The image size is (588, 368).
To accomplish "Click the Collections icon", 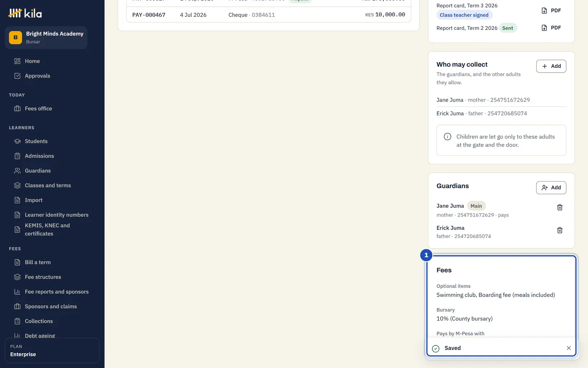I will 17,321.
